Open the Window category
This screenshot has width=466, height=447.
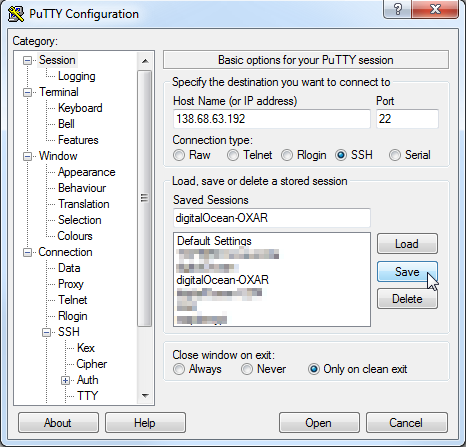58,156
